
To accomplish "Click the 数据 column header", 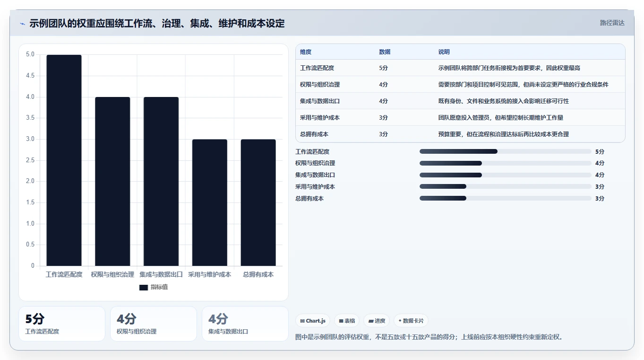I will (385, 52).
